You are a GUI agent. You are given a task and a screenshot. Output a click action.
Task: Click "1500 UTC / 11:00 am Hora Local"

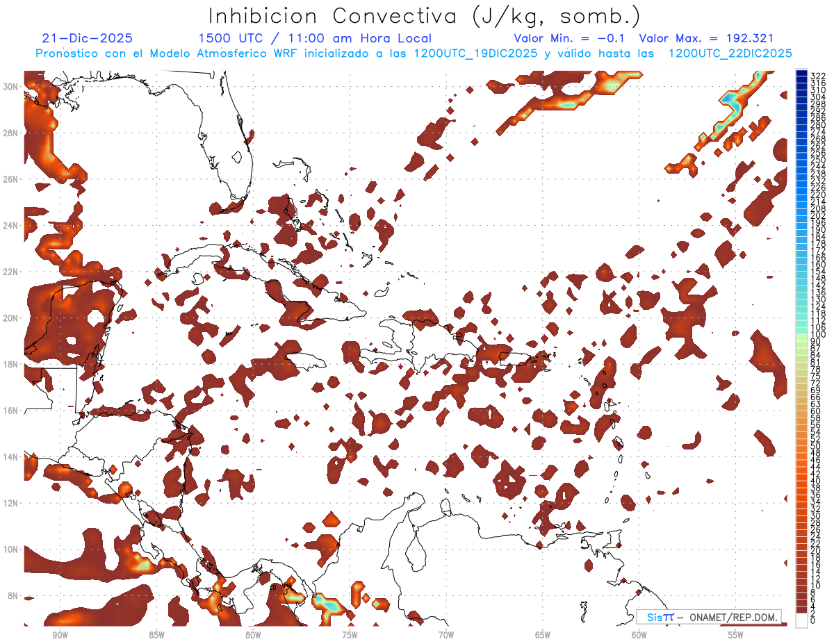click(x=315, y=39)
